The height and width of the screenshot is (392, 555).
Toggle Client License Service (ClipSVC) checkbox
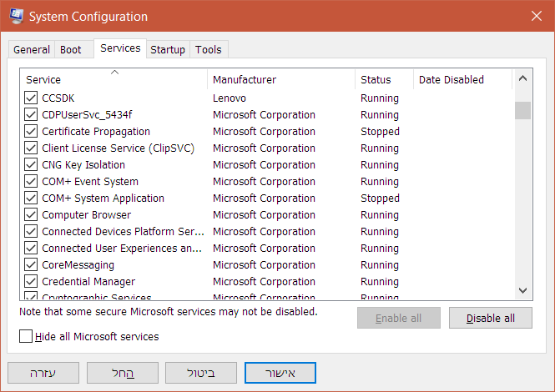(31, 148)
